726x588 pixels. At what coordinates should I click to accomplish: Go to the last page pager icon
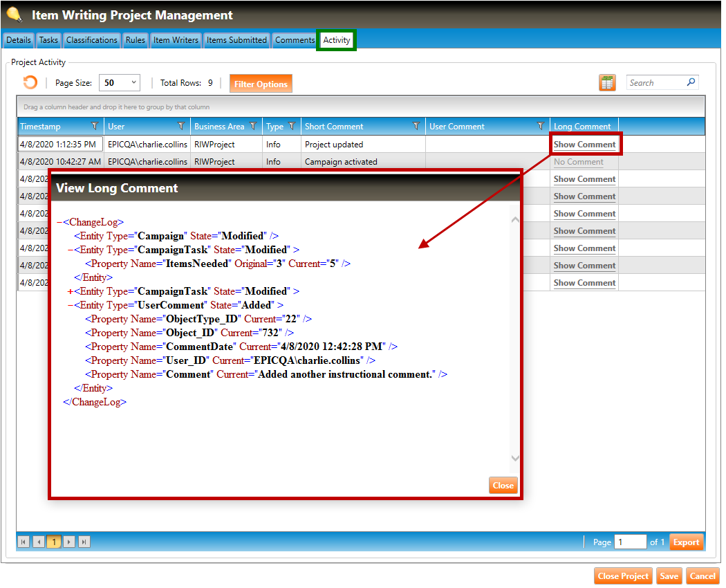click(x=84, y=542)
